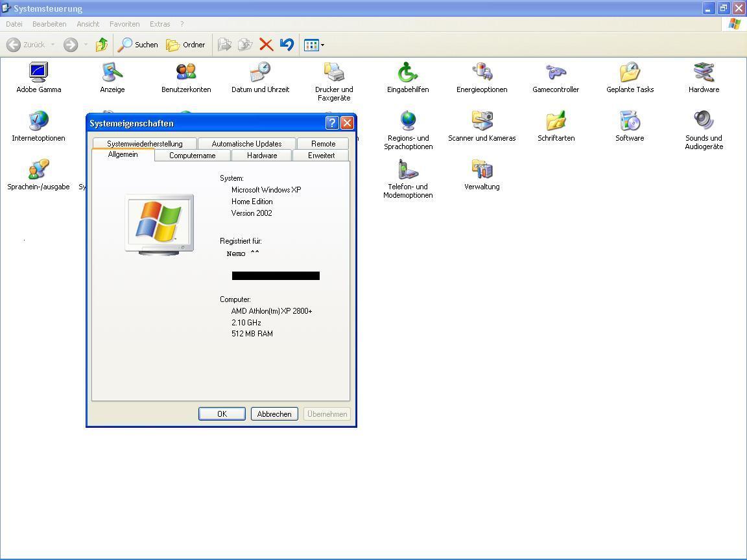Open Drucker und Faxgeräte icon

tap(334, 73)
